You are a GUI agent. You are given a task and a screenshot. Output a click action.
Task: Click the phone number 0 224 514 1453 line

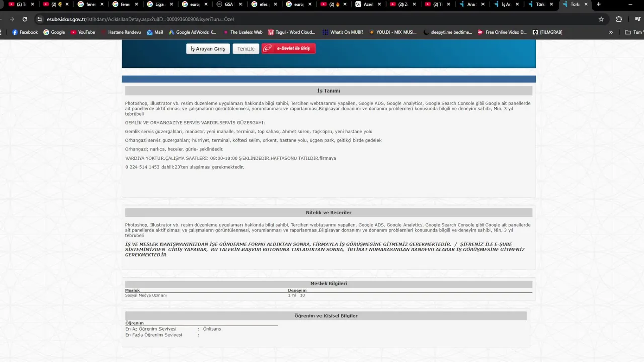point(185,167)
